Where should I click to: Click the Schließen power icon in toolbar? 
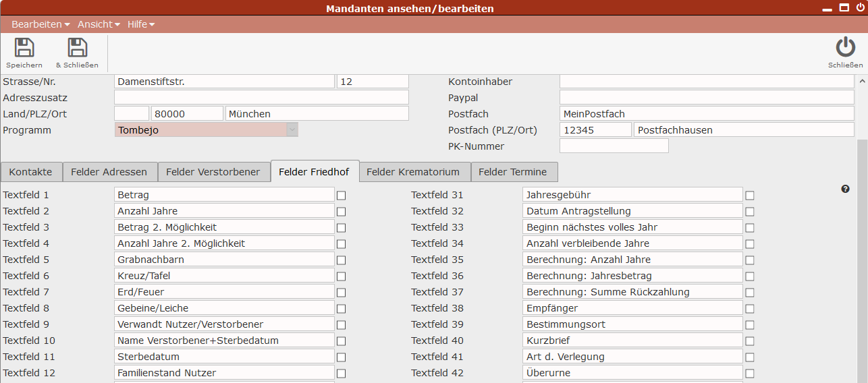pyautogui.click(x=845, y=48)
